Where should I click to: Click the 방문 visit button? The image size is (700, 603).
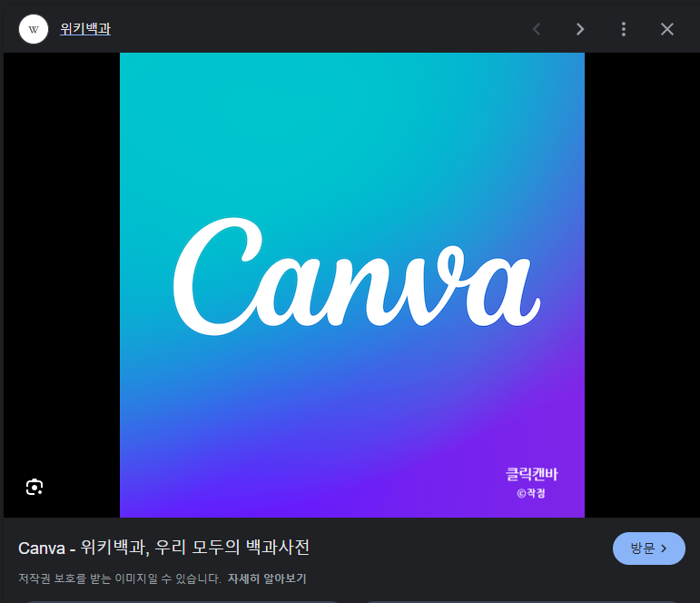click(x=648, y=549)
